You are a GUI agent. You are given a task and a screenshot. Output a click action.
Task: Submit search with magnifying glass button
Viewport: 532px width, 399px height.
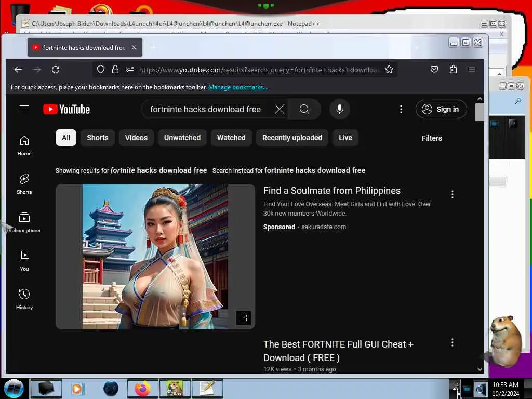304,109
